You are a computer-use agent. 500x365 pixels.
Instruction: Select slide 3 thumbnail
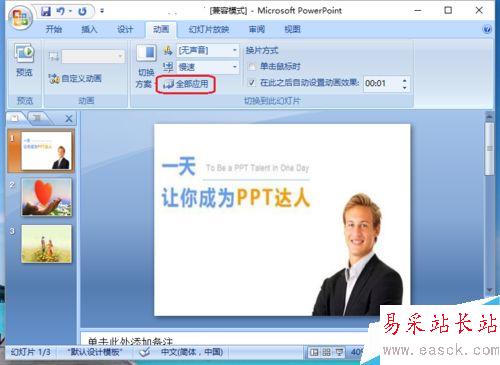(x=46, y=244)
